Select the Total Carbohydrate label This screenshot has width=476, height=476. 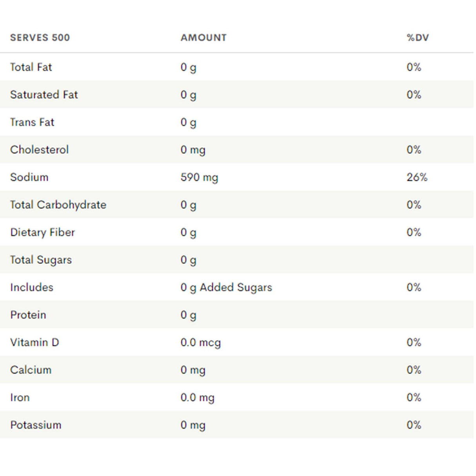58,205
